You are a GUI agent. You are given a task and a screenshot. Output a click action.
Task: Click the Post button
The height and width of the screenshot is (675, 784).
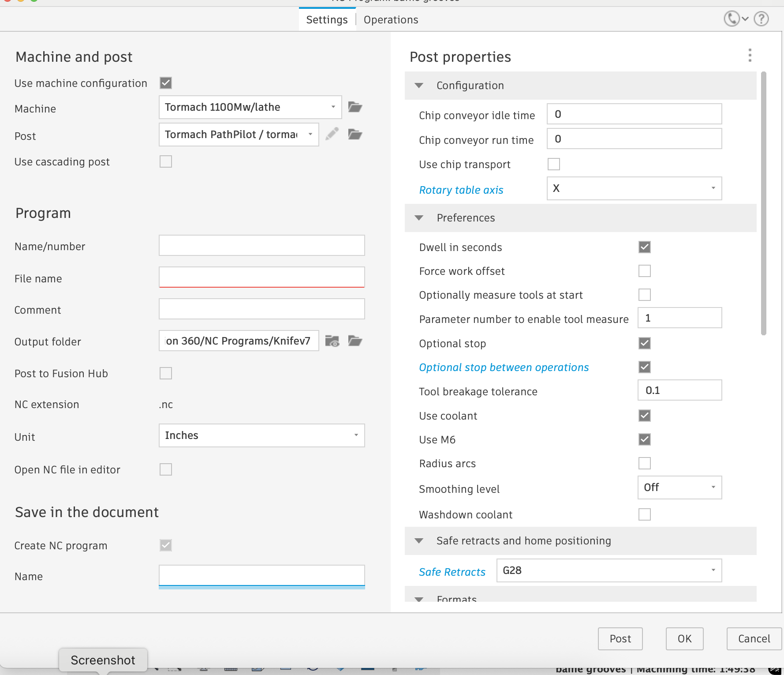pyautogui.click(x=620, y=638)
